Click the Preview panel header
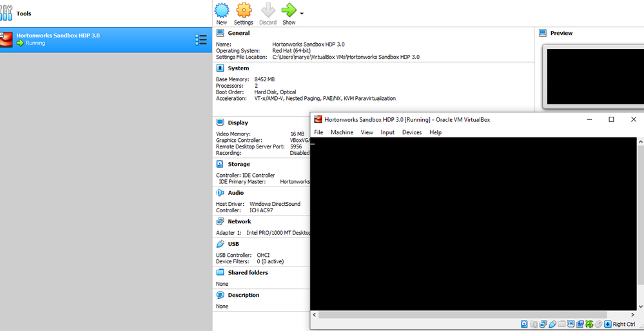Image resolution: width=644 pixels, height=331 pixels. point(561,33)
